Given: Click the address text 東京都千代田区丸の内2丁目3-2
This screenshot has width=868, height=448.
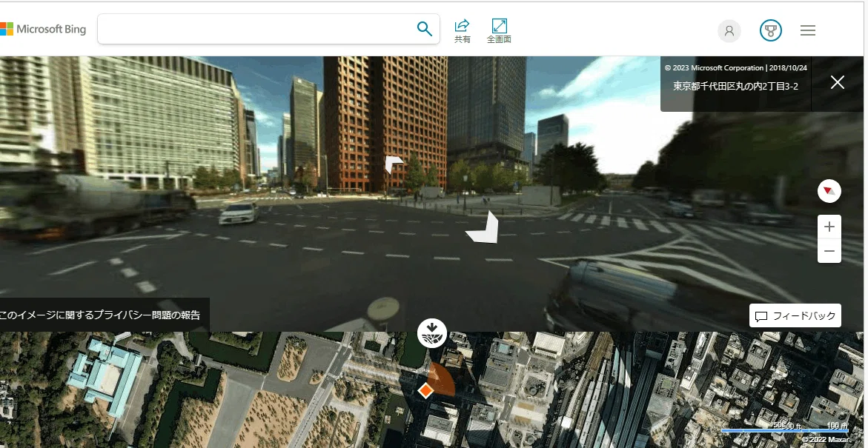Looking at the screenshot, I should pos(735,87).
